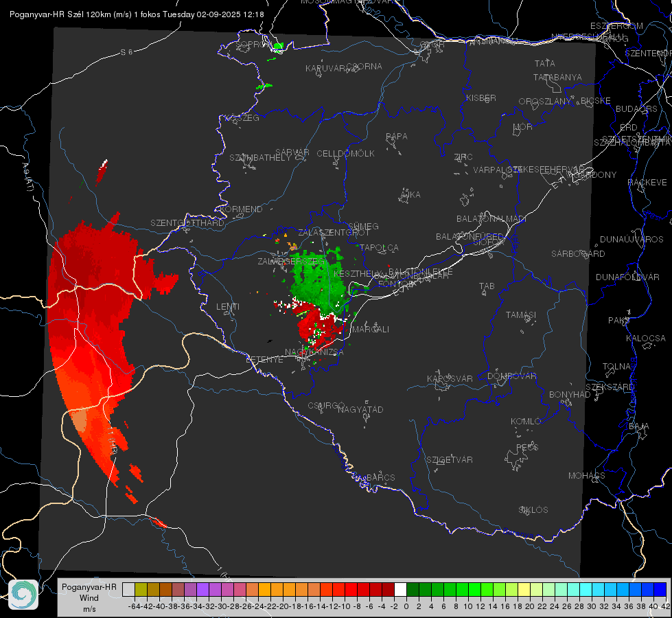672x618 pixels.
Task: Click the CELLDÖMÖLK label
Action: click(x=345, y=154)
